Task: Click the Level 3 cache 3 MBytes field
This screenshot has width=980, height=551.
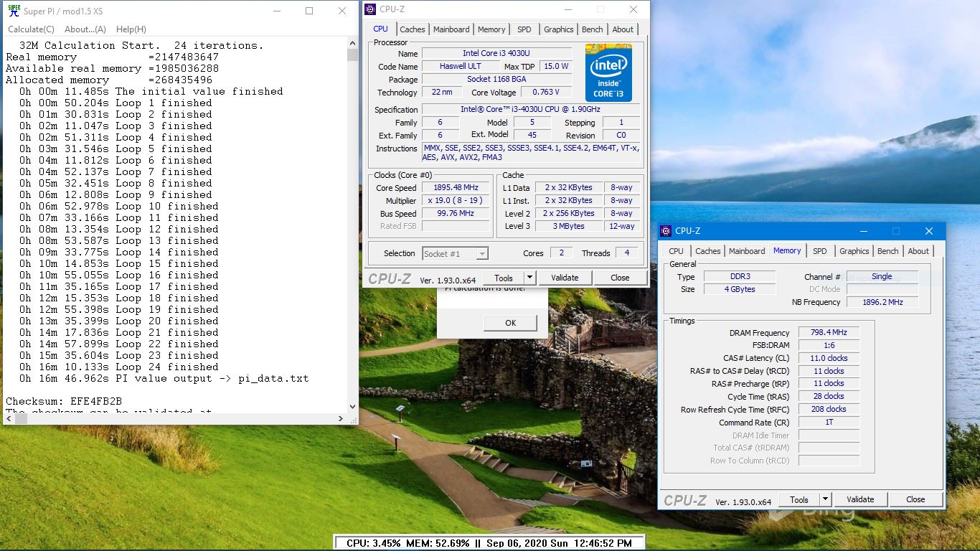Action: point(570,227)
